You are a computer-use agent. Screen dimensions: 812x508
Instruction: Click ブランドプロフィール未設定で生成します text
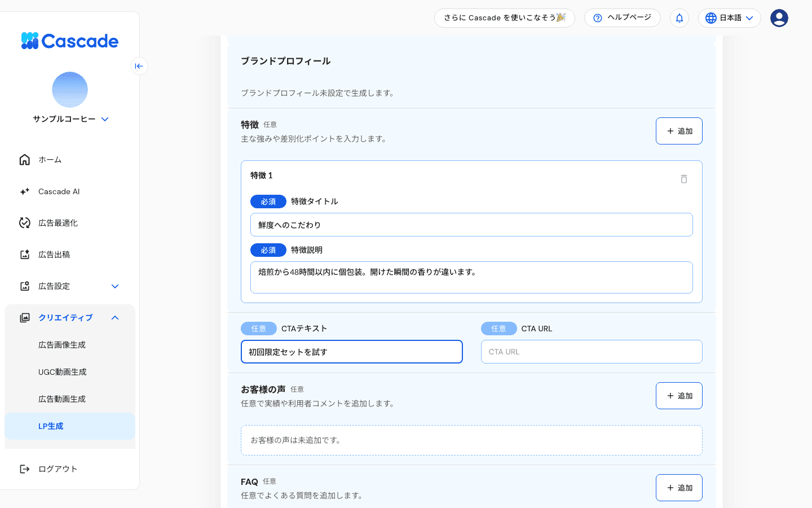tap(319, 93)
